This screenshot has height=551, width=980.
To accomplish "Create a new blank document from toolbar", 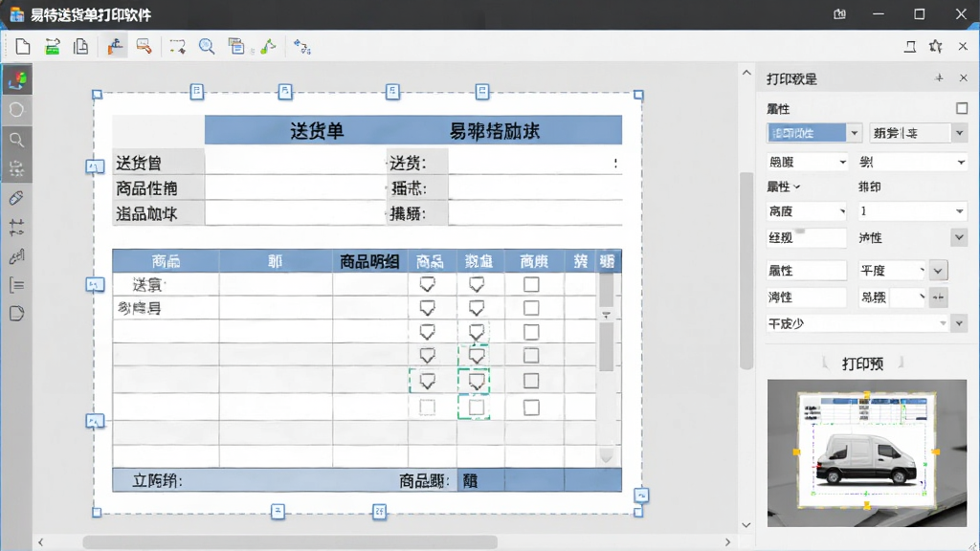I will pos(23,46).
